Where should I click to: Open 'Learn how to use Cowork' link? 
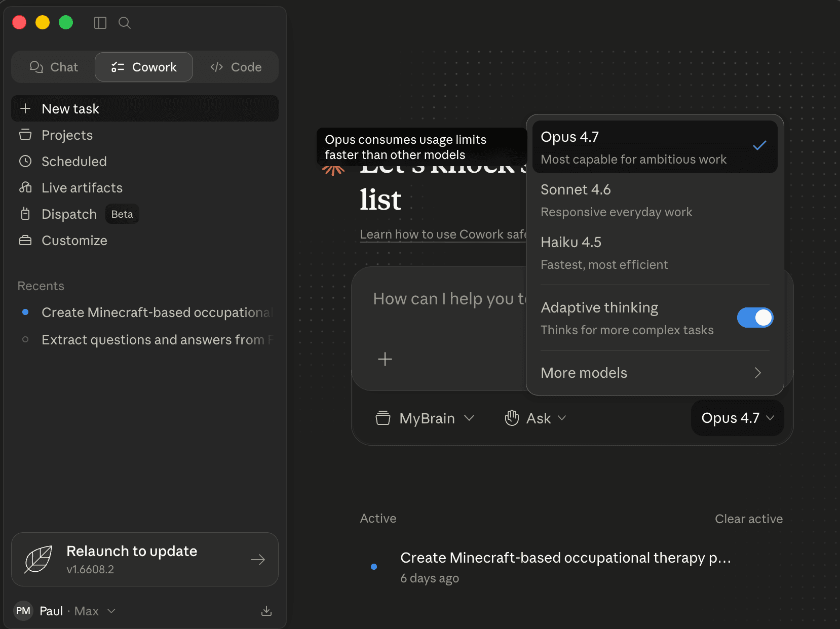(443, 234)
